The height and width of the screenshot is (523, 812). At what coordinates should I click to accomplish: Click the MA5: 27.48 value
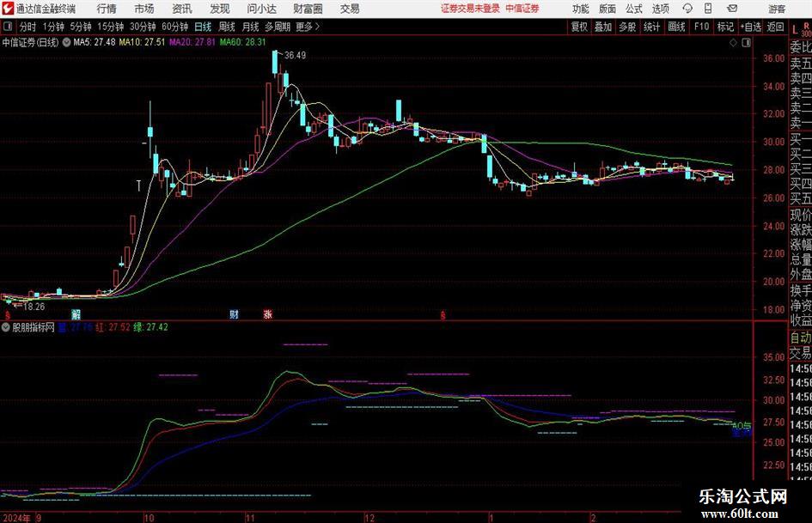tap(95, 42)
